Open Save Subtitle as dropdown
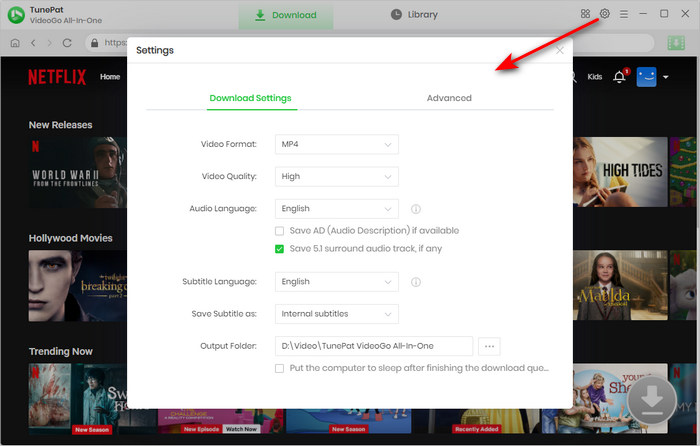The image size is (700, 446). [x=337, y=314]
